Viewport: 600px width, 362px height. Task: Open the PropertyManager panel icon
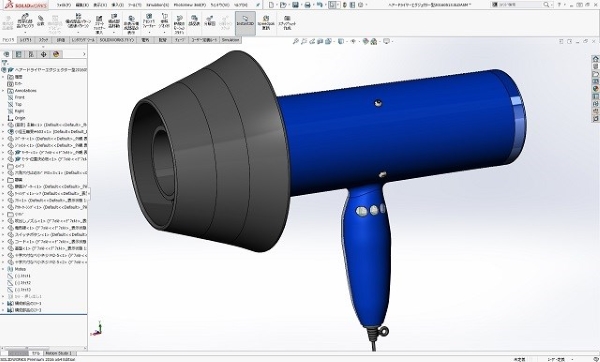click(18, 54)
